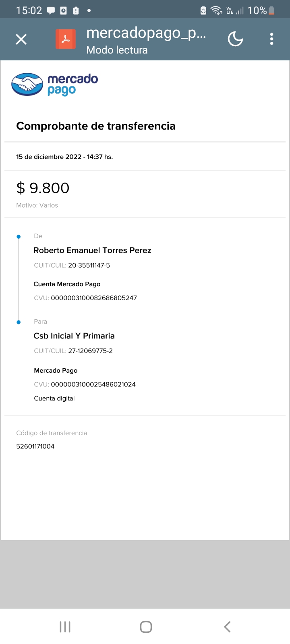Tap the Mercado Pago handshake logo
This screenshot has height=644, width=290.
(27, 84)
